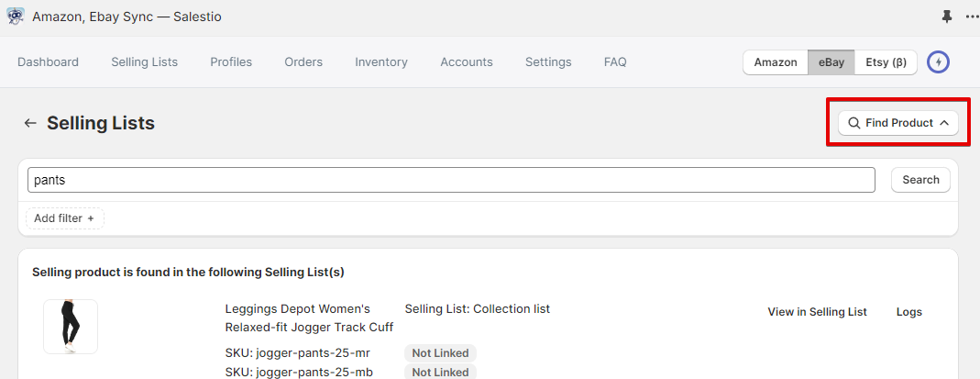
Task: Click the SKU jogger-pants-25-mr text
Action: [298, 353]
